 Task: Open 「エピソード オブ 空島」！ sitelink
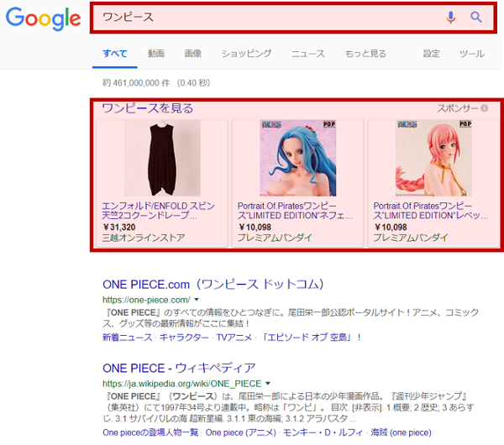311,338
